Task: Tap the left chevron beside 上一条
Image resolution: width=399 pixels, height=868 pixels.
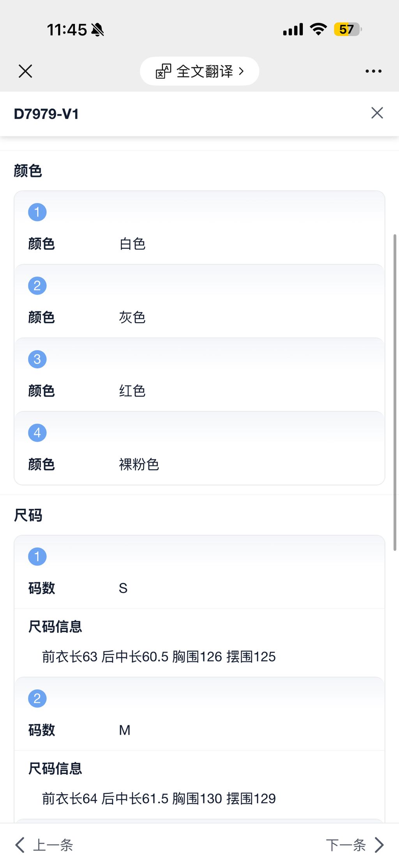Action: [20, 845]
